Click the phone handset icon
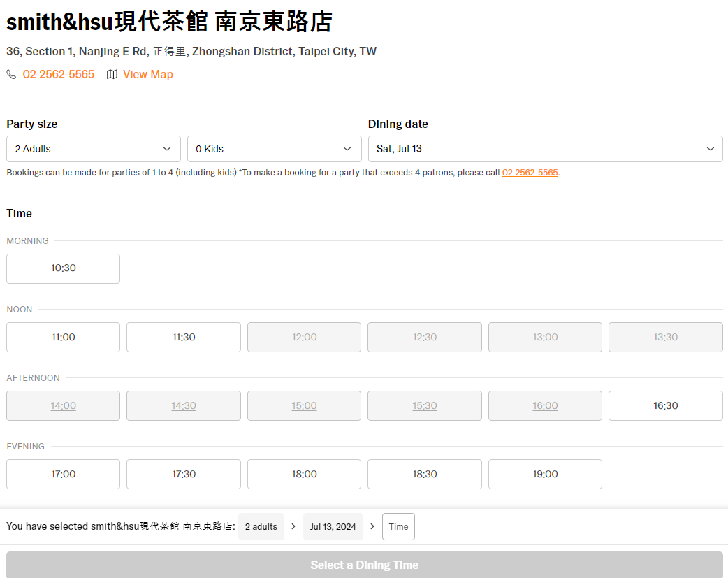The image size is (728, 578). [x=11, y=74]
